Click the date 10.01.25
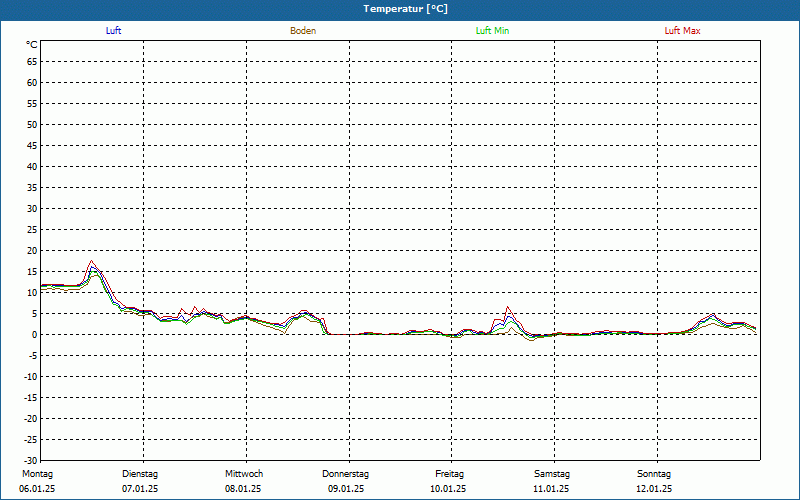This screenshot has width=800, height=500. (448, 489)
